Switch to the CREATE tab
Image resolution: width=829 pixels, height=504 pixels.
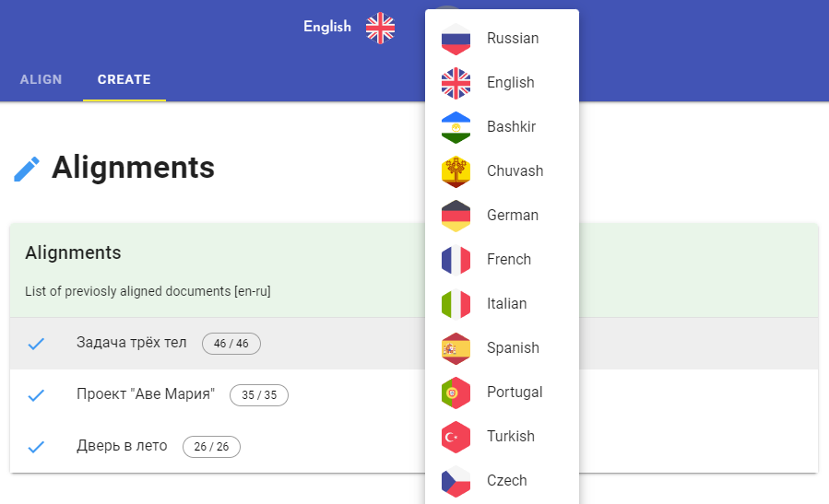point(124,80)
